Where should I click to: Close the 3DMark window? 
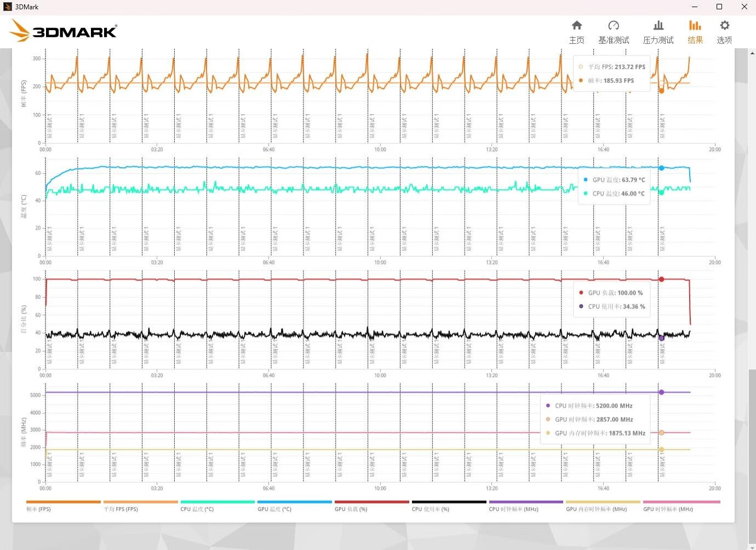(744, 7)
